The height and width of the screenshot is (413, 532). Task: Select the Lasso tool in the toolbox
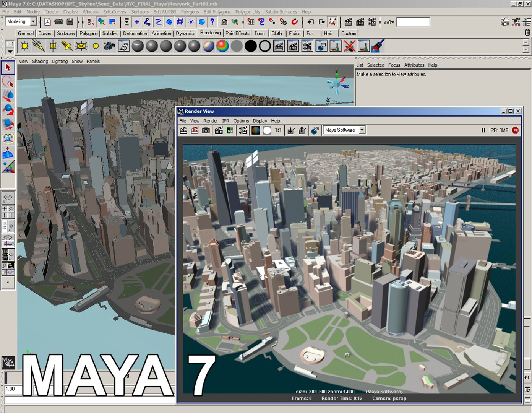point(8,81)
